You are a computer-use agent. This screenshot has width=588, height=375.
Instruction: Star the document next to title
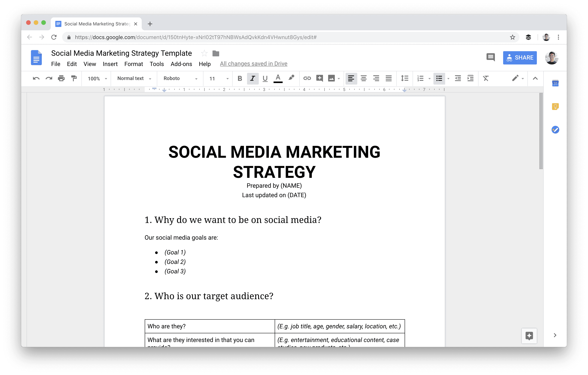click(x=204, y=53)
